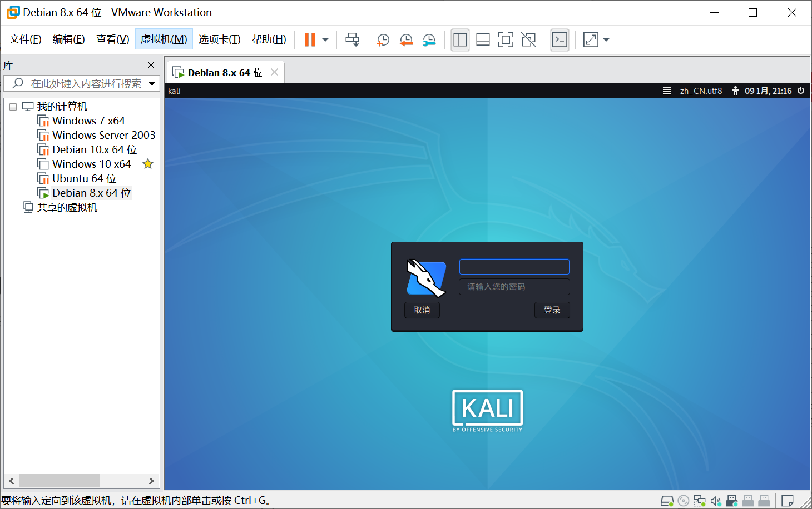812x509 pixels.
Task: Select Debian 10.x 64 位 virtual machine
Action: click(x=95, y=149)
